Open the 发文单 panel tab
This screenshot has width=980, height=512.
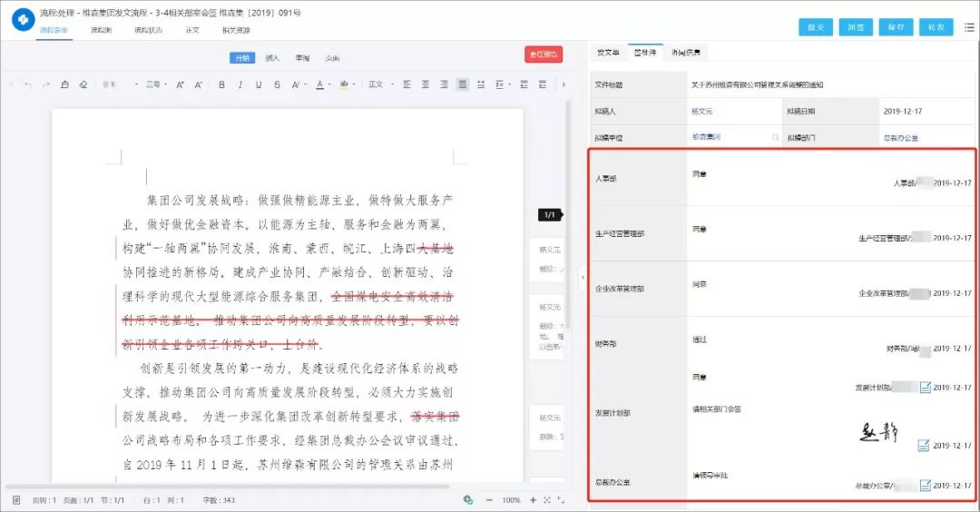click(607, 53)
